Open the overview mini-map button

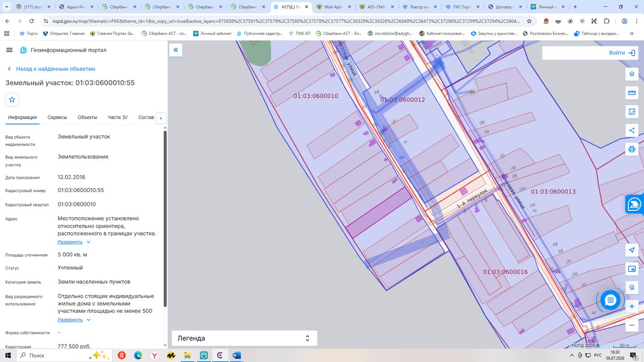coord(632,269)
